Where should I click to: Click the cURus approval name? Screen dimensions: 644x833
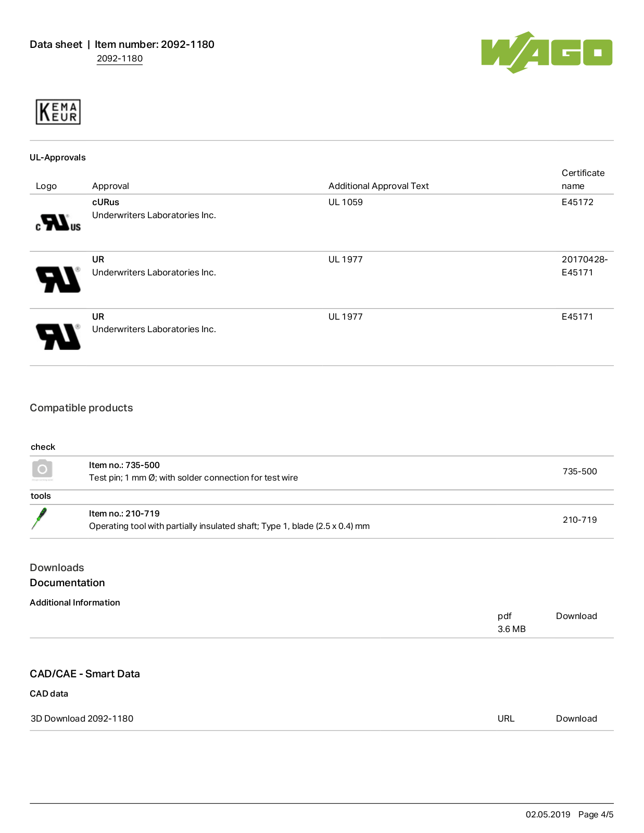tap(106, 203)
